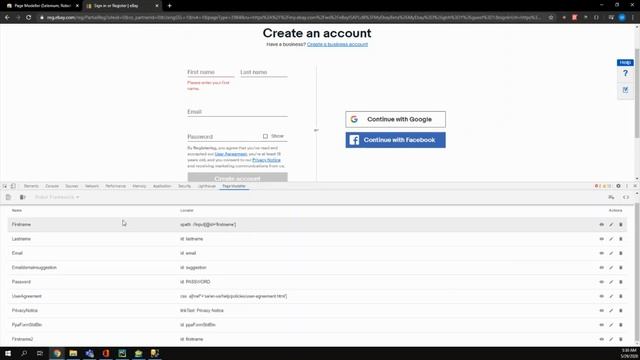Delete the Email entry with trash icon
640x360 pixels.
pos(621,253)
